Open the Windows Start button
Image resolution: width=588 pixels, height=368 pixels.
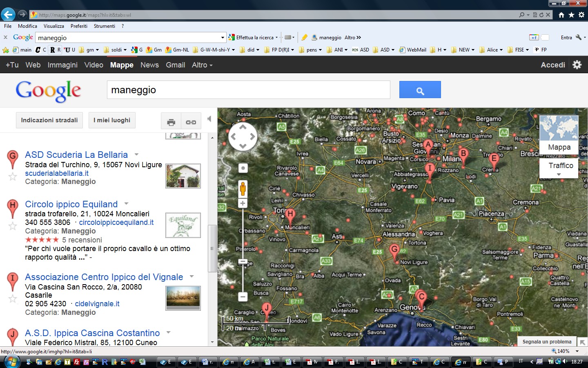11,361
